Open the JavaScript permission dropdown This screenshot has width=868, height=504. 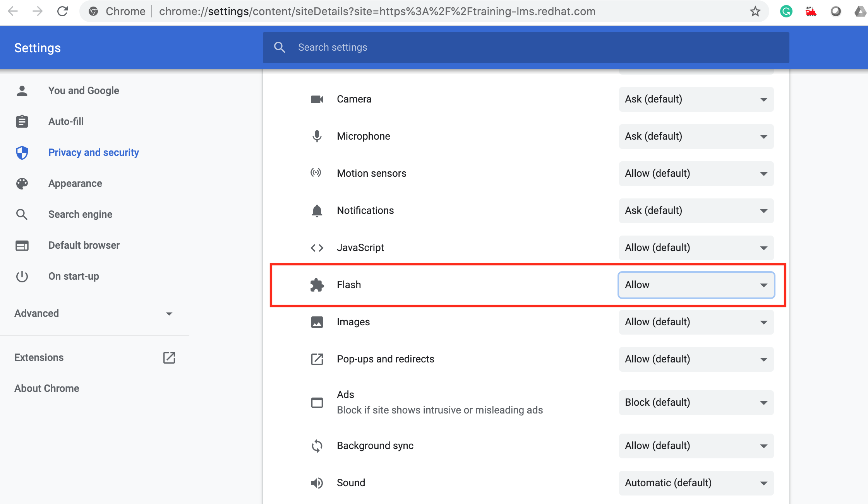pos(696,248)
